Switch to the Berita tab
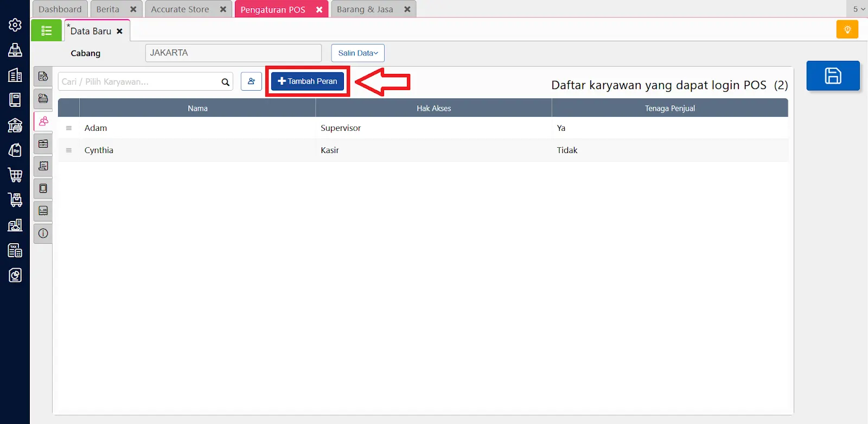The height and width of the screenshot is (424, 868). [108, 9]
